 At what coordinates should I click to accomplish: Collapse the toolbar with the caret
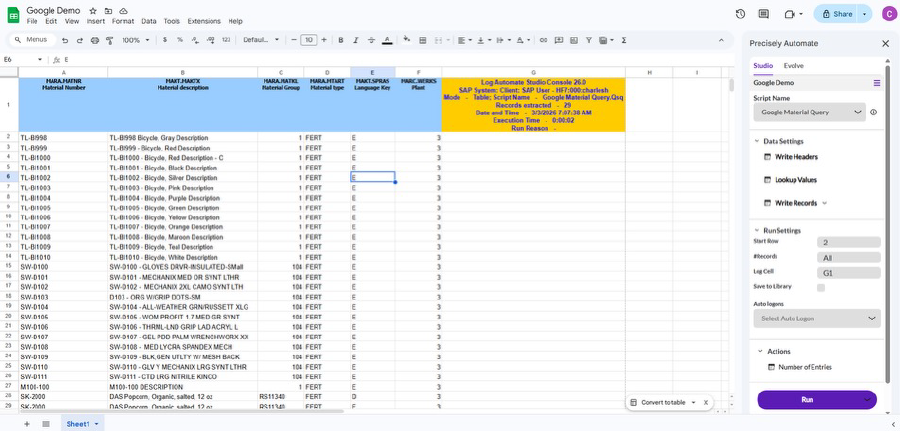721,40
